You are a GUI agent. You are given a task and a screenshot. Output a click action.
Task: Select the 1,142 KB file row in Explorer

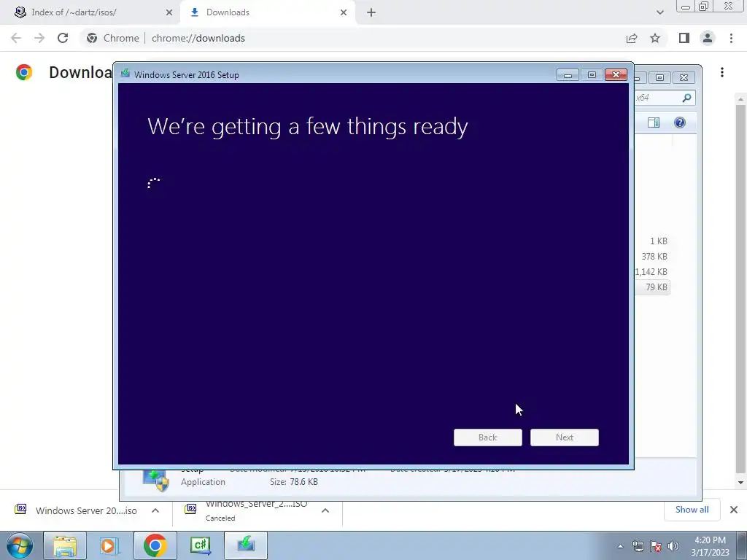tap(651, 271)
